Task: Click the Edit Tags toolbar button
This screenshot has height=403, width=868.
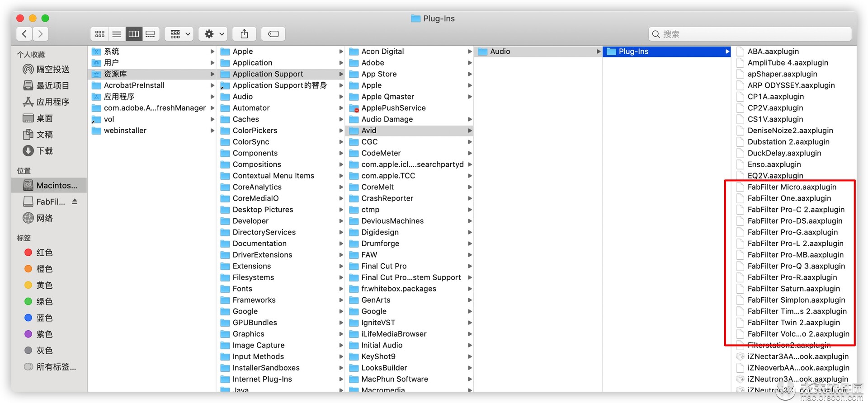Action: (273, 34)
